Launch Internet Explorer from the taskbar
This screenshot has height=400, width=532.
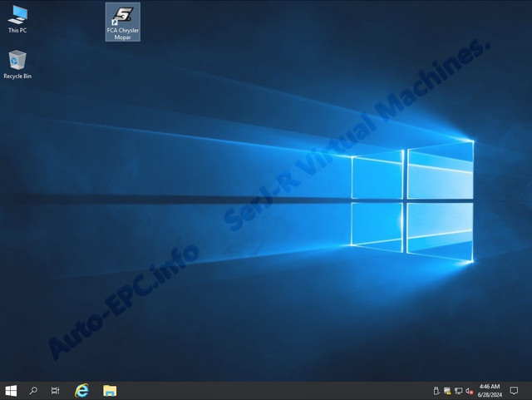point(81,391)
